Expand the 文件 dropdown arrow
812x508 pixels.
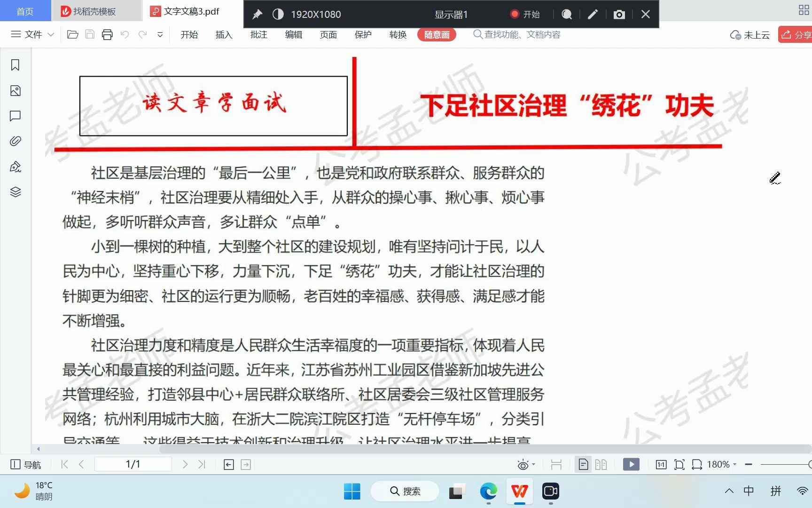tap(51, 34)
